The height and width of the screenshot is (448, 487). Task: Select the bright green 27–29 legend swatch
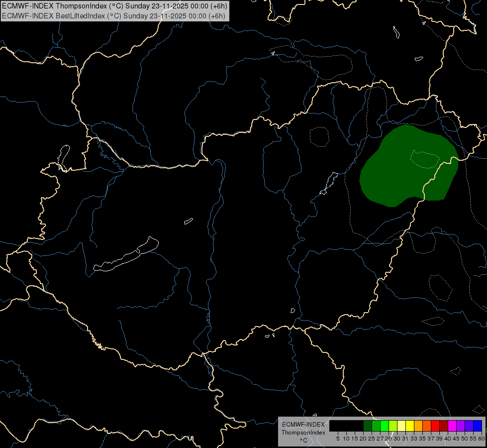click(x=385, y=426)
